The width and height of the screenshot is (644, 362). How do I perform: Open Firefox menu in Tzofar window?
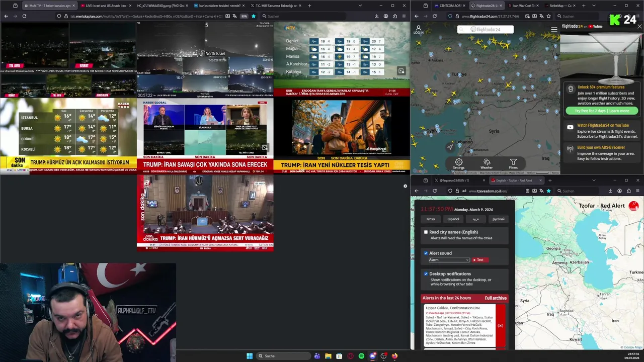coord(638,191)
